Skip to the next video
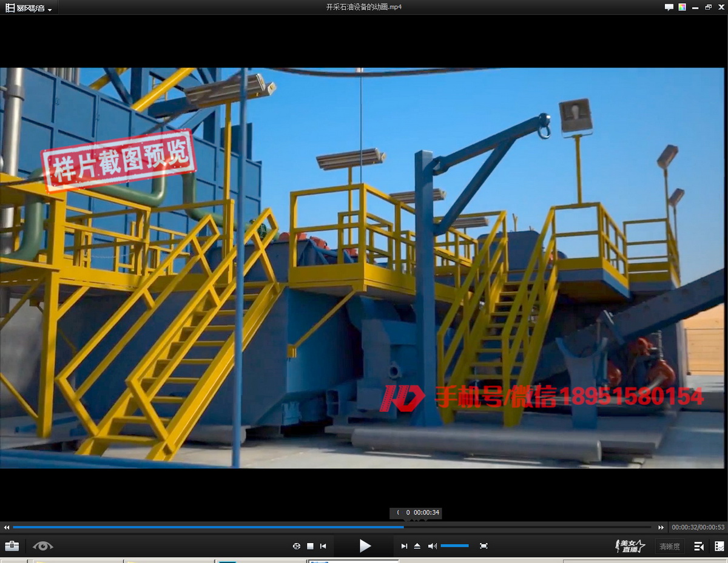This screenshot has width=728, height=563. coord(404,546)
